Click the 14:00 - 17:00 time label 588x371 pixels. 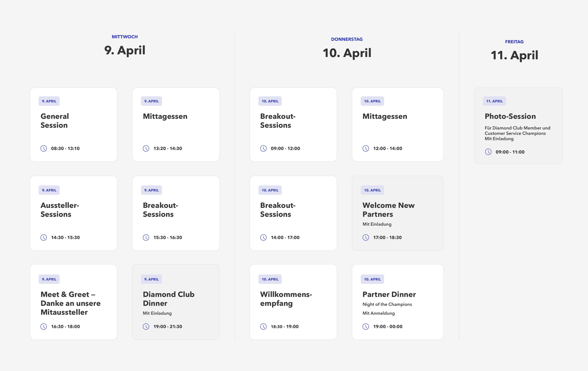click(x=285, y=238)
